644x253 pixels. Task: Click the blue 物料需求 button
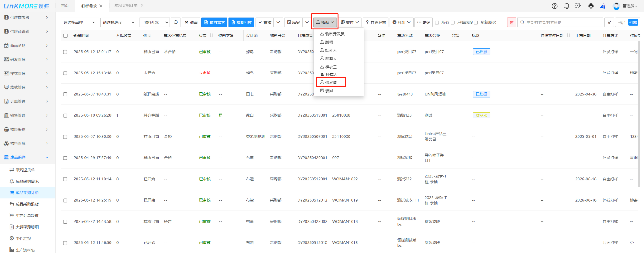click(214, 22)
